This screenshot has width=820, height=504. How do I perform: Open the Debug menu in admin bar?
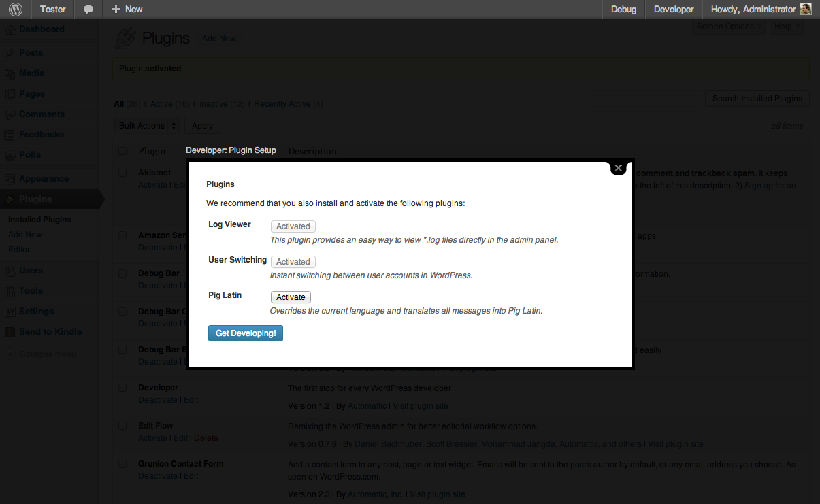pyautogui.click(x=623, y=10)
